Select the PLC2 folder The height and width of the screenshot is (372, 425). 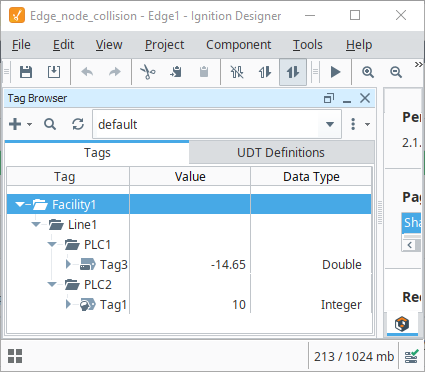point(98,284)
